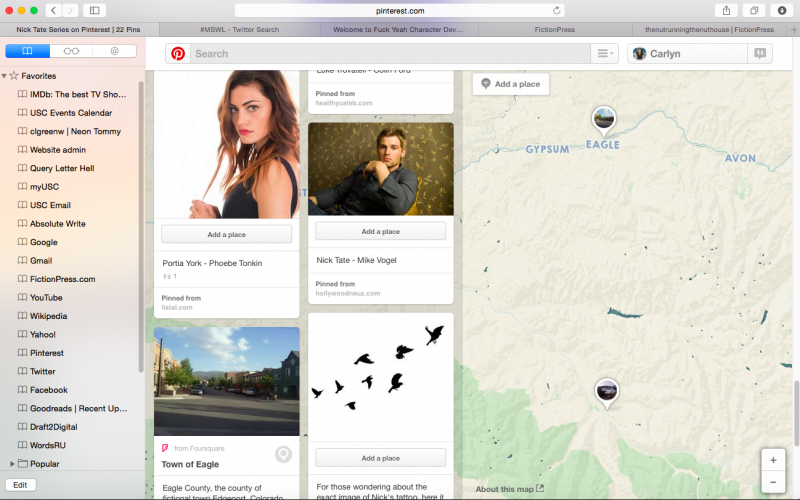The height and width of the screenshot is (500, 800).
Task: Click Add a place under birds pin
Action: pyautogui.click(x=381, y=458)
